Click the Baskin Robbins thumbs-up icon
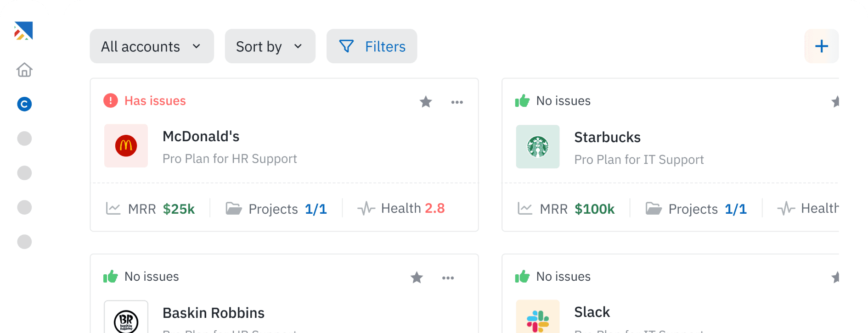 111,276
